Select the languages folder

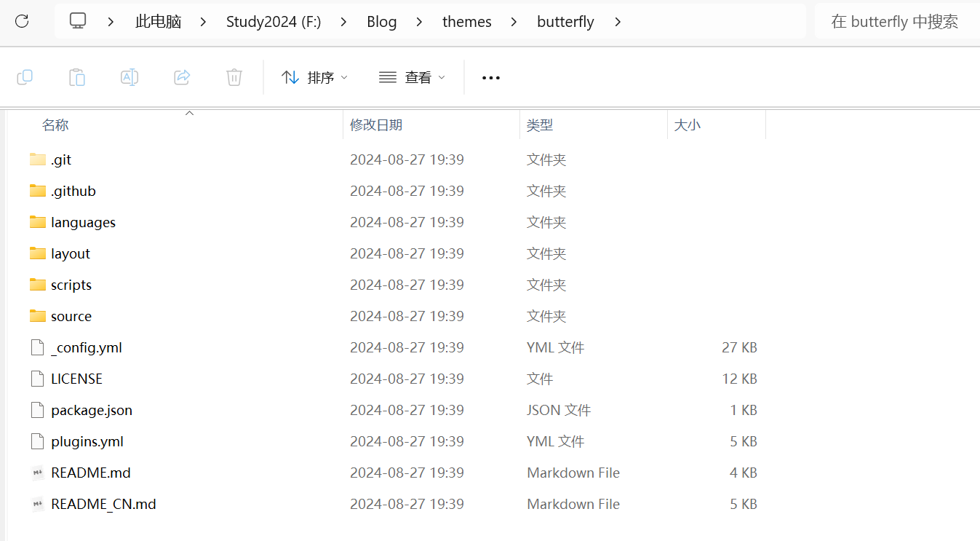click(83, 222)
